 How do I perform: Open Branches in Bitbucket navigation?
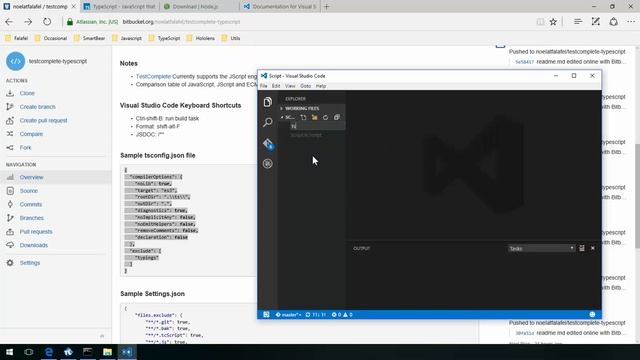click(x=31, y=218)
